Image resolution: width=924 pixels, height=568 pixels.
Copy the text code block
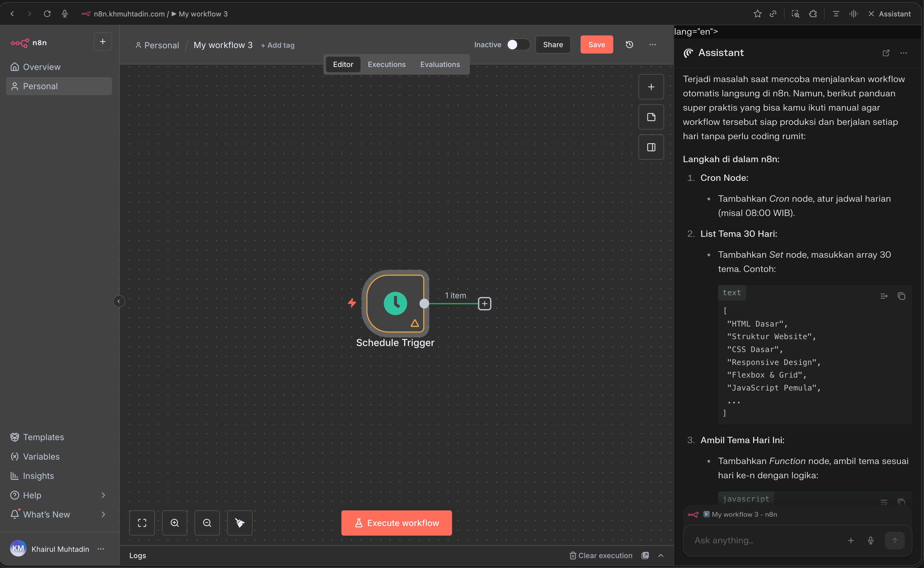pos(901,296)
